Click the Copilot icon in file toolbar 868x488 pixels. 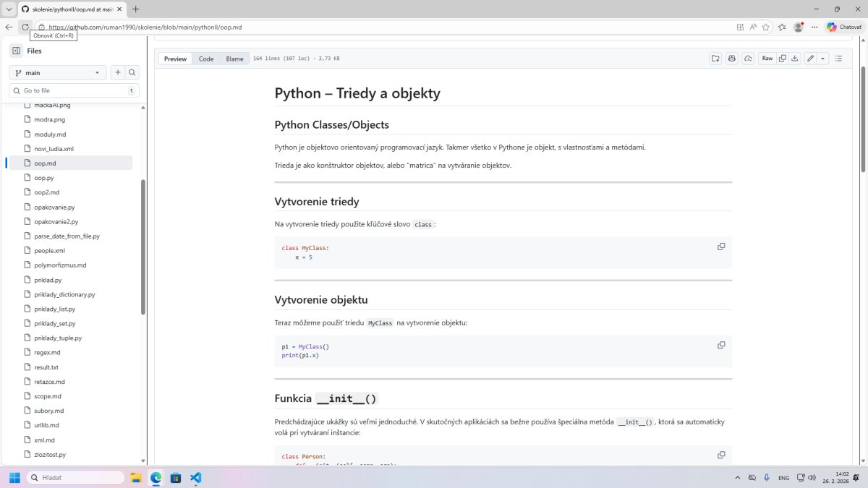point(731,59)
